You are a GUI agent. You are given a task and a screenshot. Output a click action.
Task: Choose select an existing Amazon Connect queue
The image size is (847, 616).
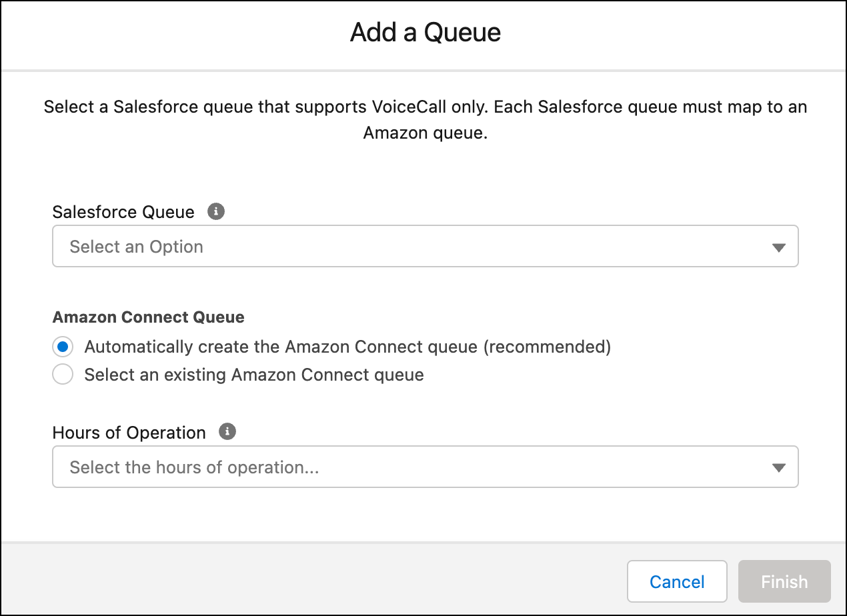(62, 374)
